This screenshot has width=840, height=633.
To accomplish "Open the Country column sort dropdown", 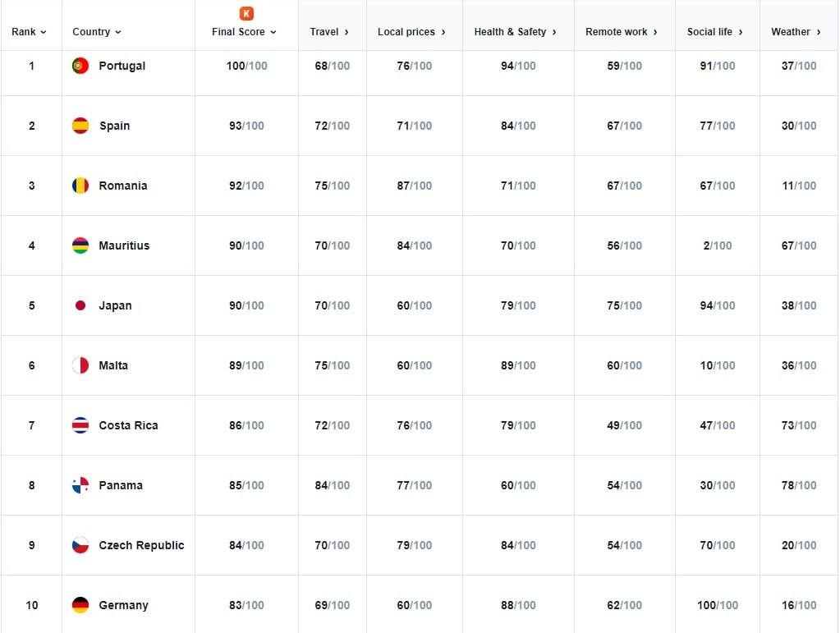I will 97,32.
